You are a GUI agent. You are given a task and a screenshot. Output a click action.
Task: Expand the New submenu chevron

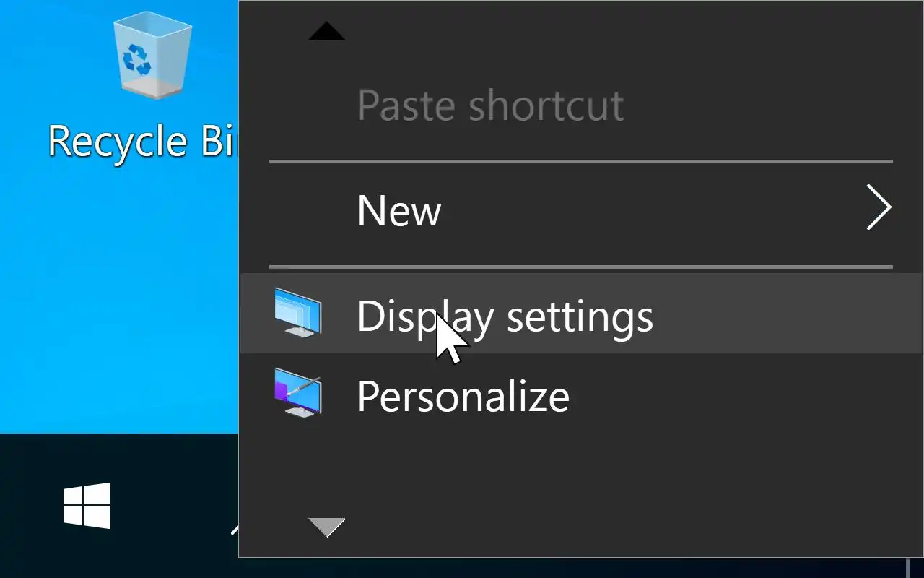pos(879,208)
